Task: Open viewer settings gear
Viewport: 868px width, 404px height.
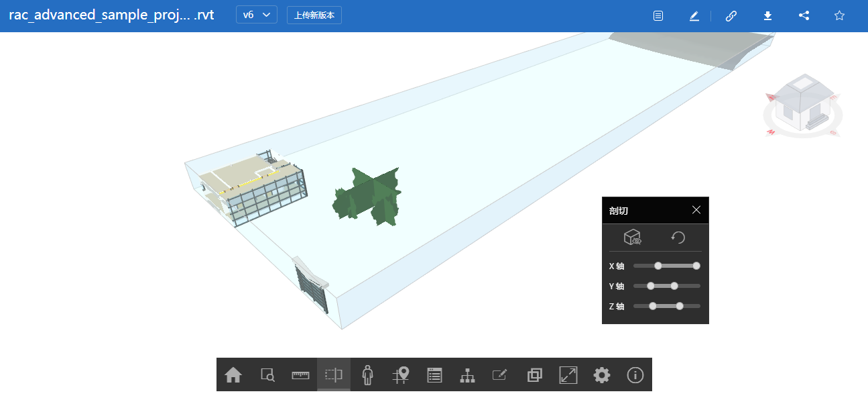Action: coord(602,375)
